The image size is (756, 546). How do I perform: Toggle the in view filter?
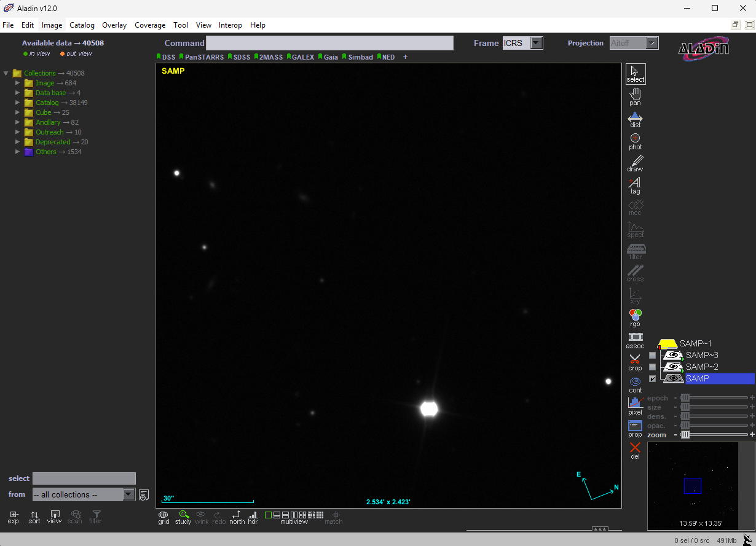37,53
